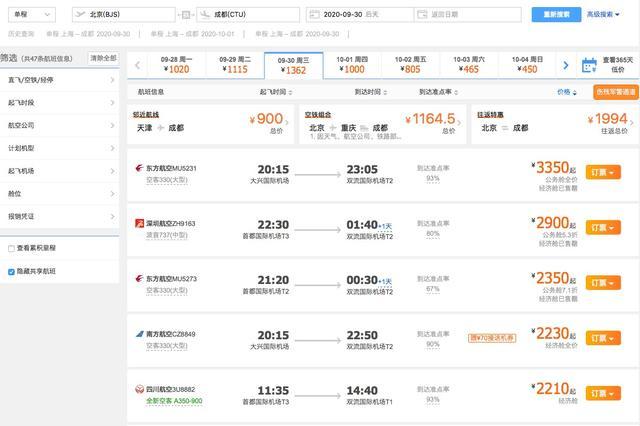Click 全新空客 A350-900 under 3U8882

[x=174, y=401]
